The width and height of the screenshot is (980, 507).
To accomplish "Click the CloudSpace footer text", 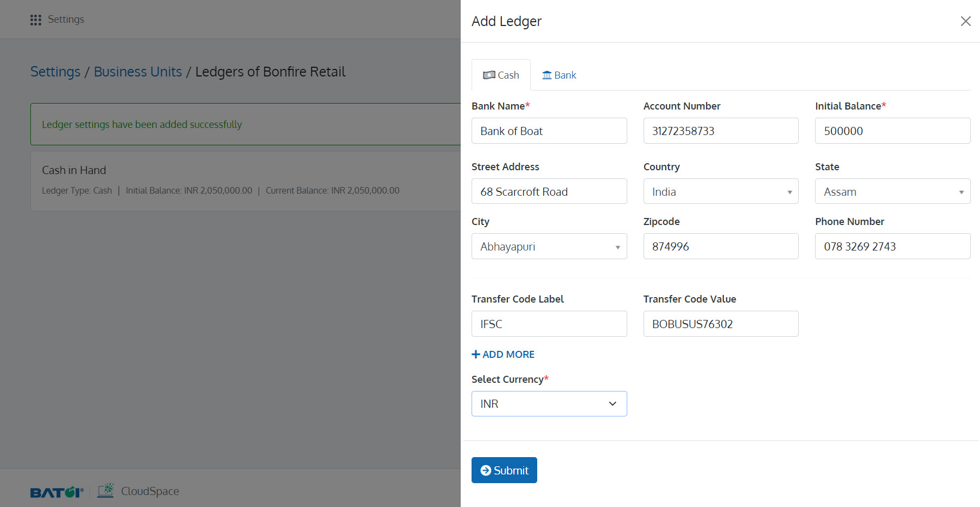I will tap(150, 491).
